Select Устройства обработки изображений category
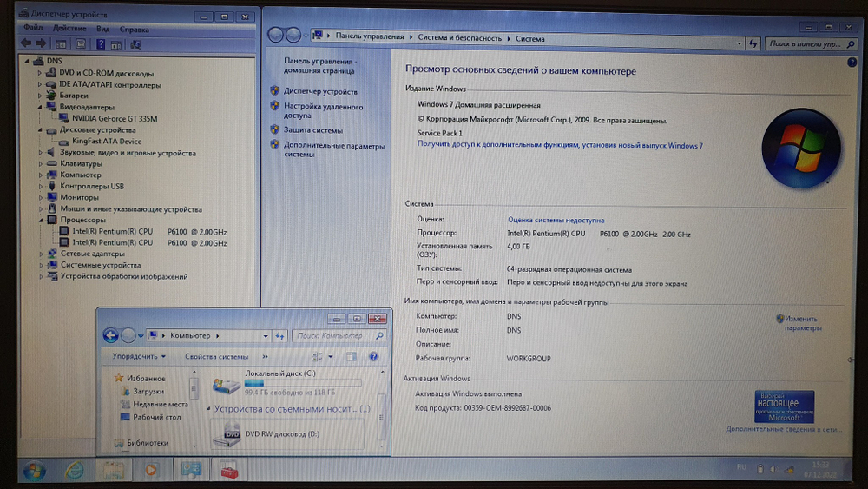The image size is (868, 489). [124, 276]
